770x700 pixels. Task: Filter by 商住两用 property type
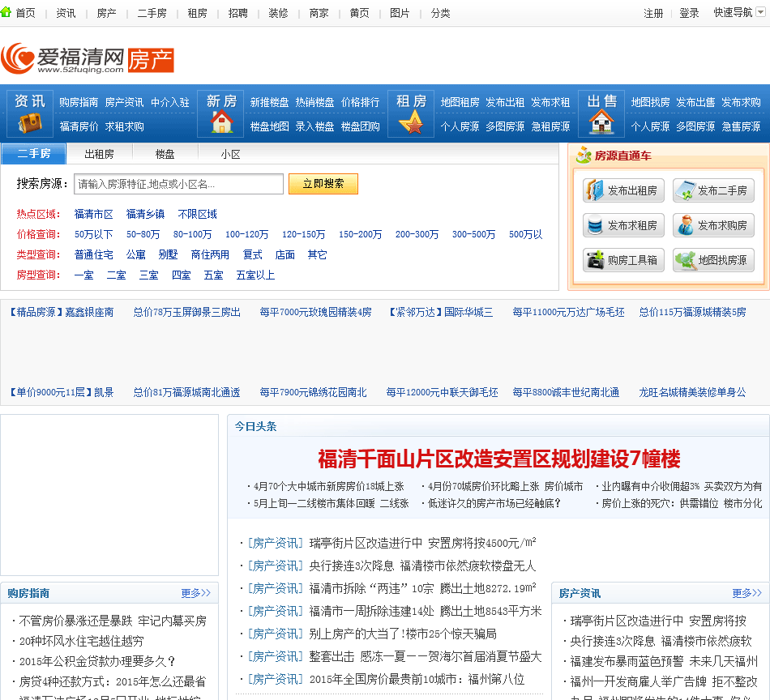(210, 254)
